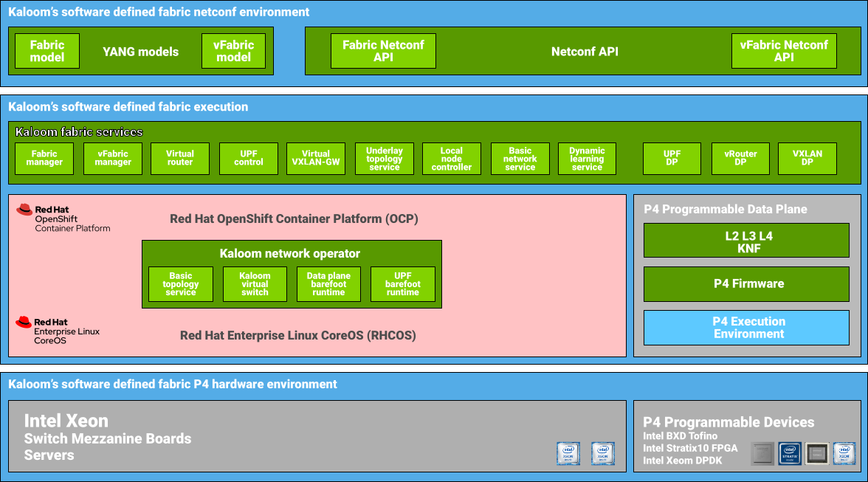Select the vRouter DP block
Viewport: 868px width, 482px height.
click(740, 159)
